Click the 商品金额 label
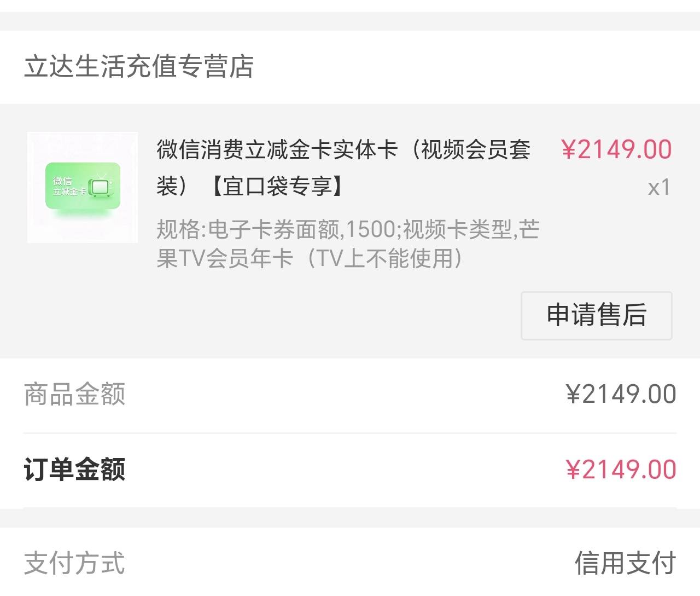This screenshot has height=596, width=700. click(x=75, y=394)
